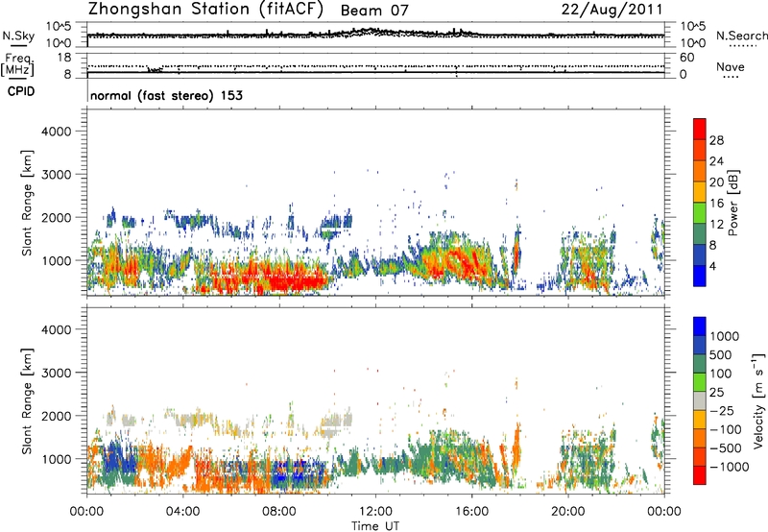Click the red bottom segment of velocity colorbar

(700, 475)
